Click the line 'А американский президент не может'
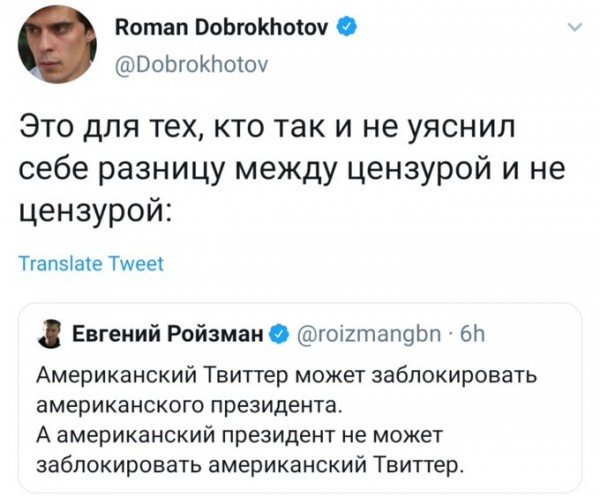The height and width of the screenshot is (496, 600). click(240, 435)
